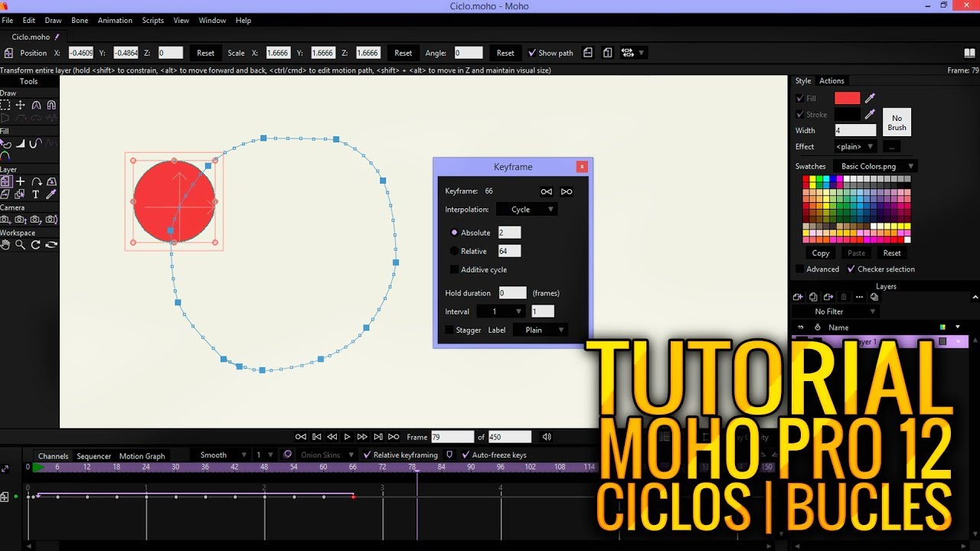Select the Zoom Camera tool
Image resolution: width=980 pixels, height=551 pixels.
click(21, 220)
